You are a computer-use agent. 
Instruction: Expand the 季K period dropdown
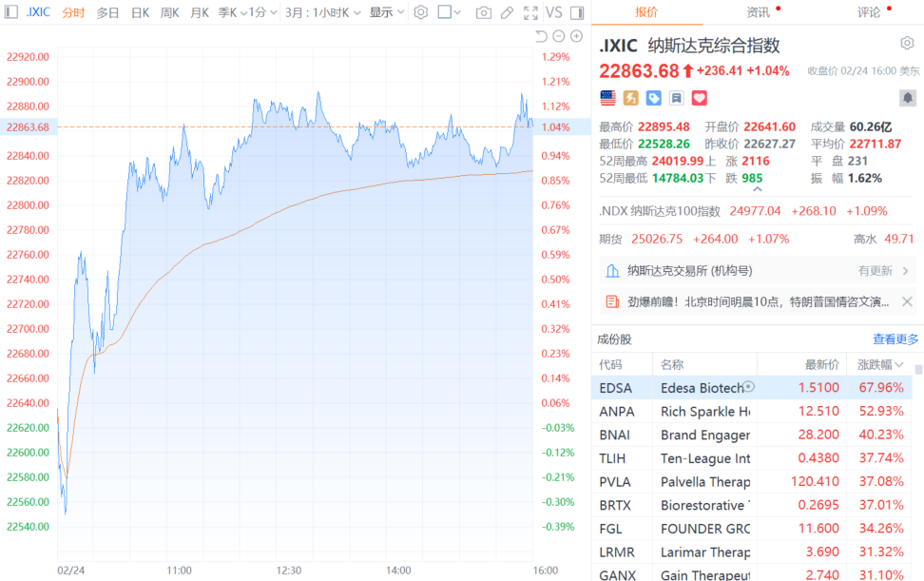(228, 12)
